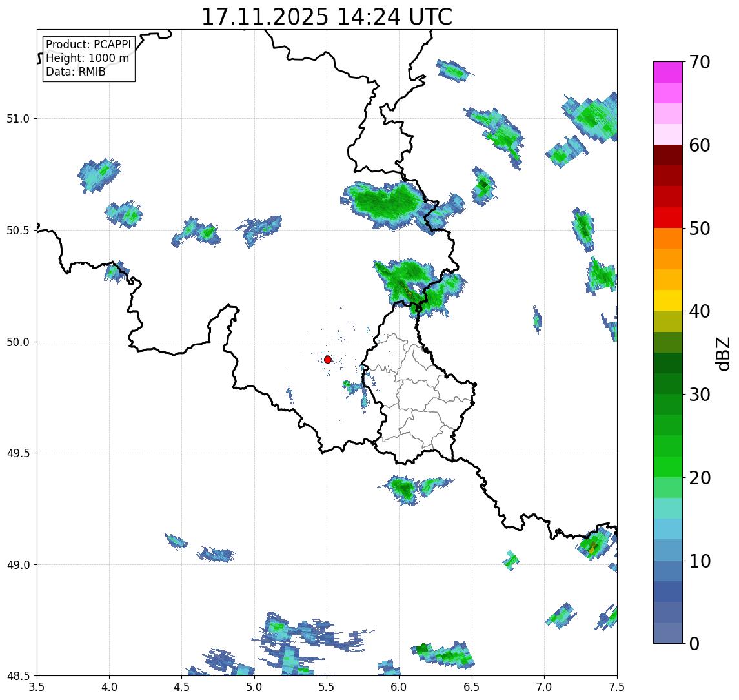This screenshot has height=700, width=739.
Task: Click the longitude axis label 4.5
Action: coord(182,687)
